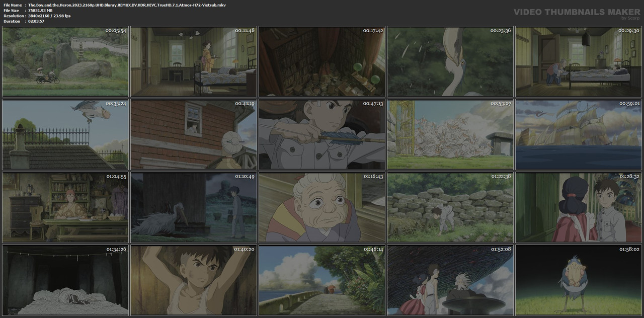644x318 pixels.
Task: Open the thumbnail at 00:11:48
Action: [194, 62]
